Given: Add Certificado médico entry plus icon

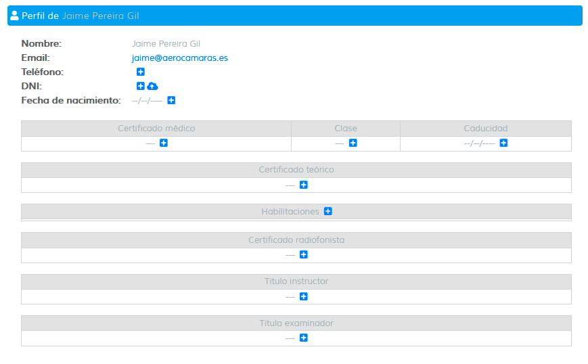Looking at the screenshot, I should click(x=164, y=143).
